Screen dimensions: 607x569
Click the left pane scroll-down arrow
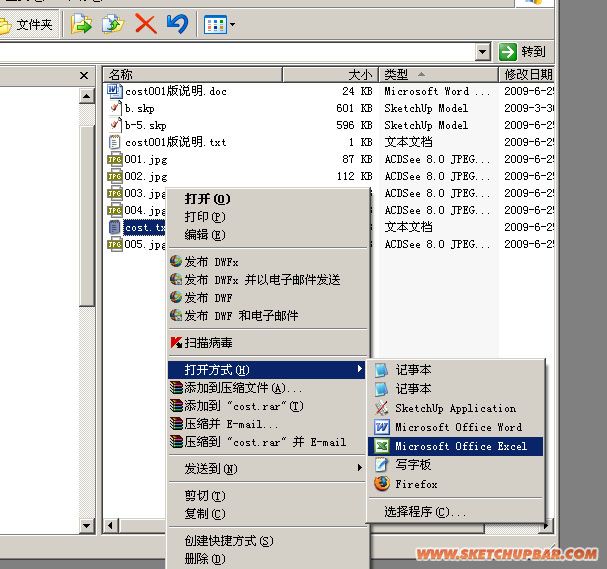point(87,526)
